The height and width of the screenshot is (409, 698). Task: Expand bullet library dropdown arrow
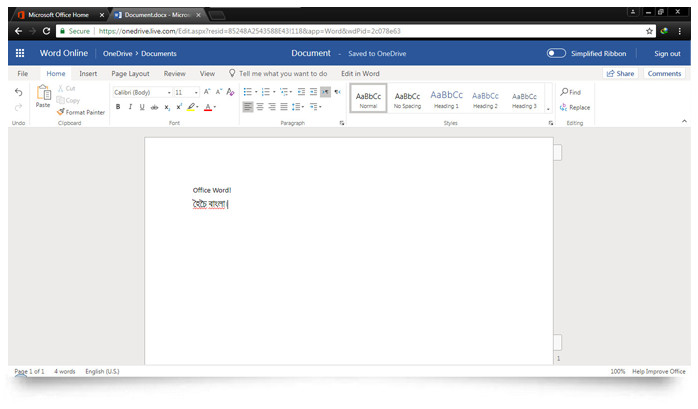(256, 92)
